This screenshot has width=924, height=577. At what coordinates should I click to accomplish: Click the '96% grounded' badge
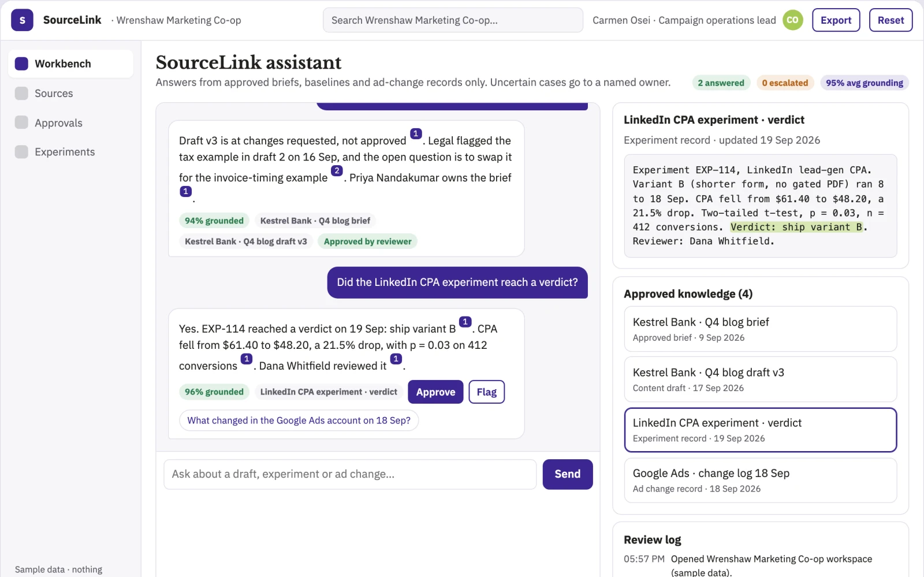point(214,392)
